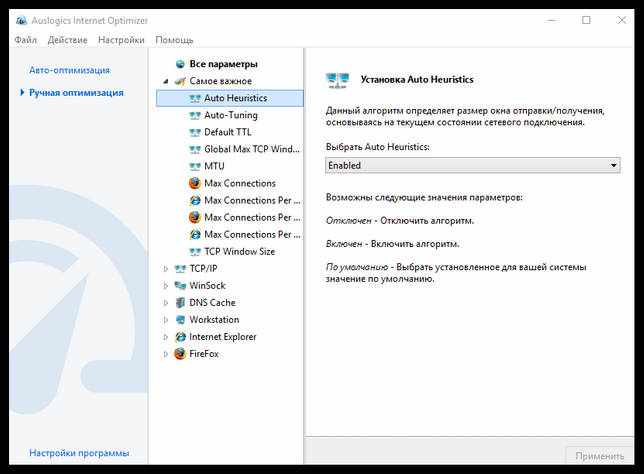Click the network icon beside Auto-Tuning

(195, 115)
